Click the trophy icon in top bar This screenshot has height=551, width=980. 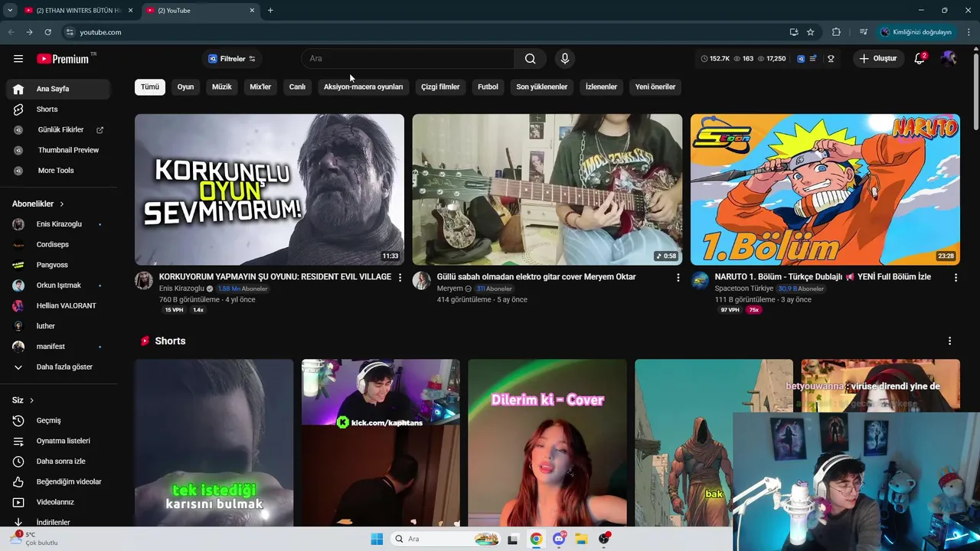(x=831, y=59)
